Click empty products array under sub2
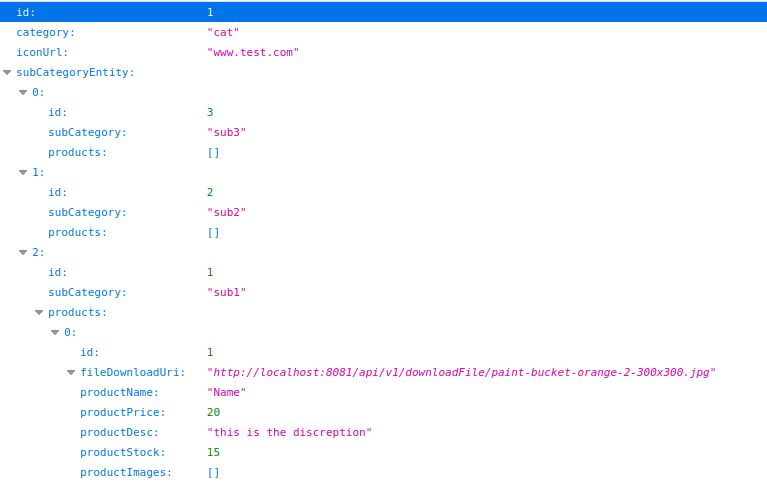This screenshot has height=500, width=767. click(x=213, y=232)
